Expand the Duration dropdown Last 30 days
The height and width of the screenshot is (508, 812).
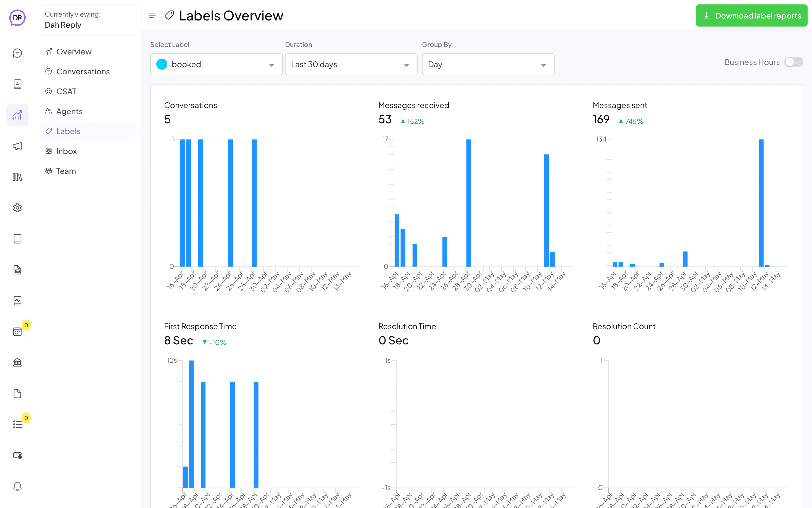tap(351, 64)
